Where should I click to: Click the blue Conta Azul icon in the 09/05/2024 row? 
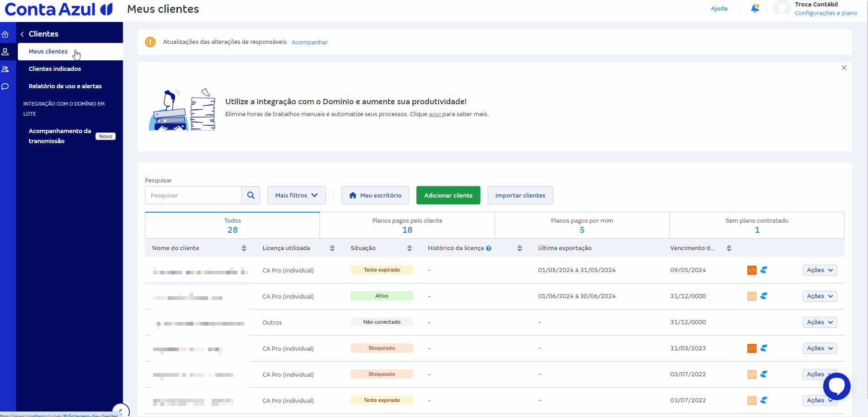(x=764, y=270)
